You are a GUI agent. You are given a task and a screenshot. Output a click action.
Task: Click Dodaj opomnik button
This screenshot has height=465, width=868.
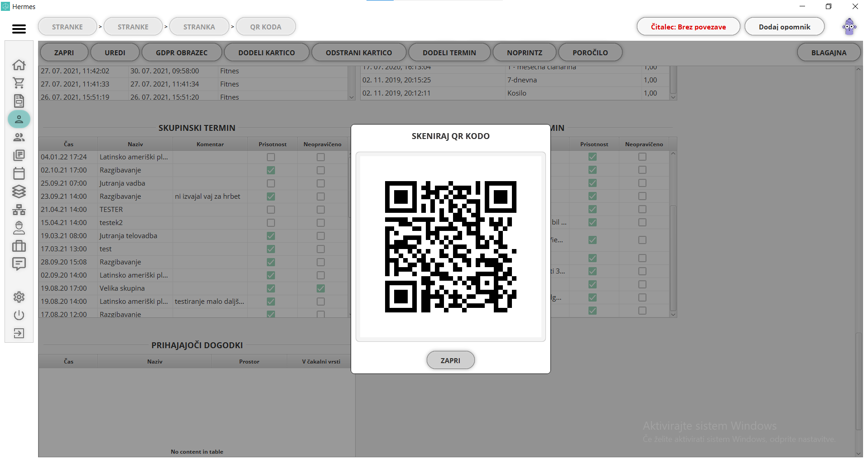pos(784,27)
